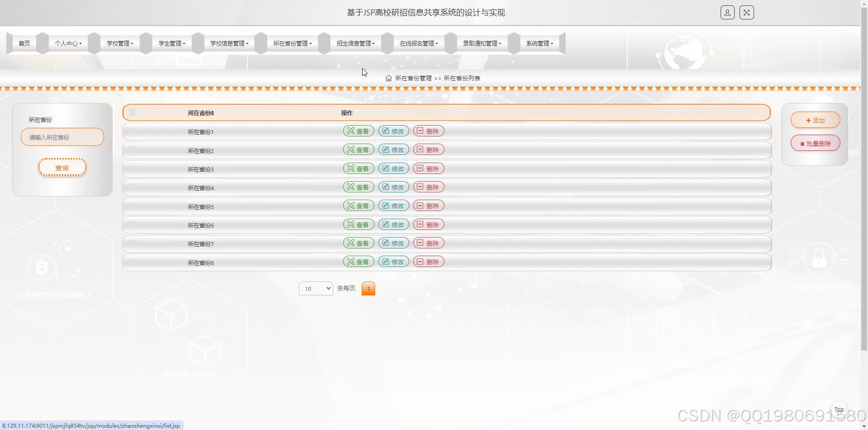Edit the 所在省份6 row

click(x=394, y=224)
